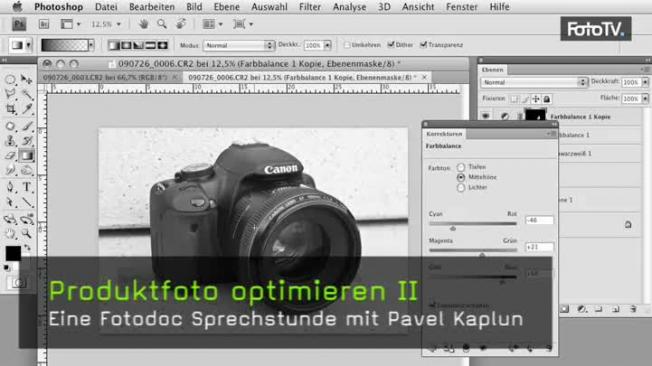This screenshot has height=366, width=652.
Task: Select the Zoom tool in the toolbox
Action: pos(27,234)
